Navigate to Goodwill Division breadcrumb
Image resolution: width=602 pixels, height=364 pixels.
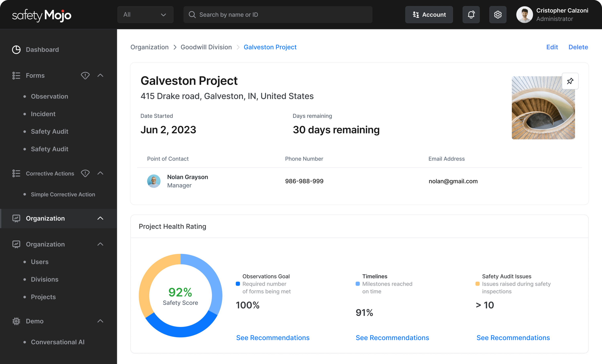point(206,47)
